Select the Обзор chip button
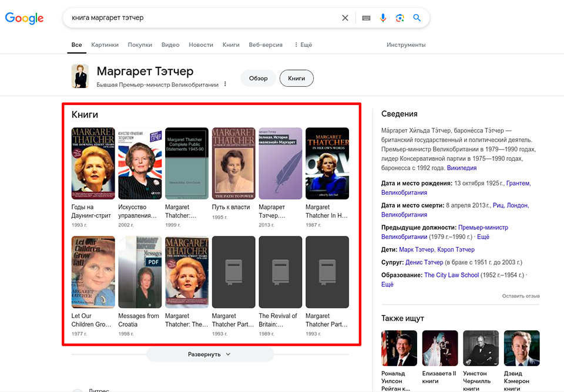This screenshot has height=392, width=564. tap(258, 78)
